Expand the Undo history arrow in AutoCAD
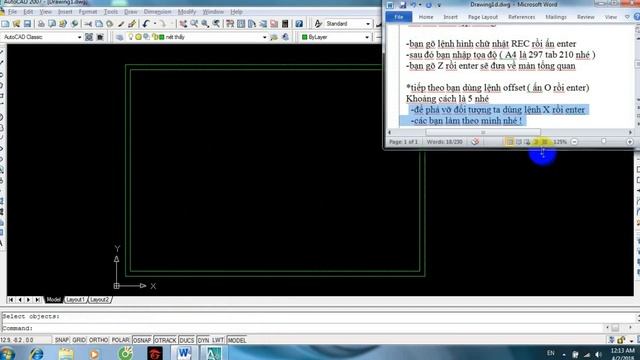 point(155,24)
